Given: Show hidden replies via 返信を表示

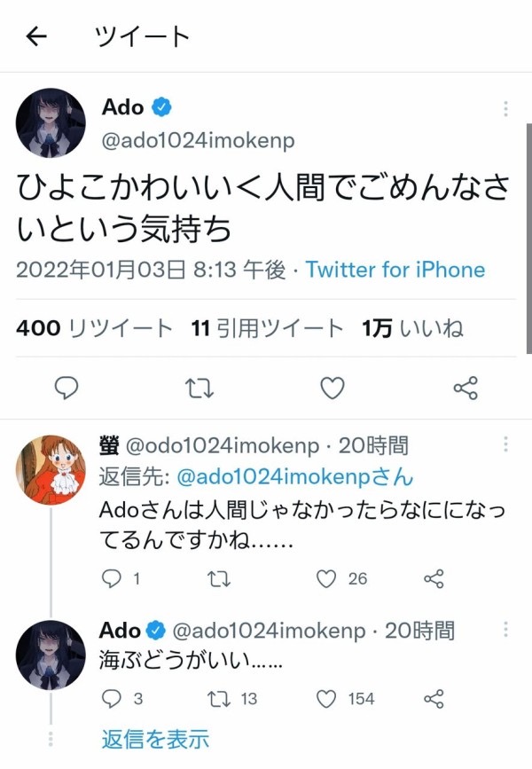Looking at the screenshot, I should click(x=155, y=739).
